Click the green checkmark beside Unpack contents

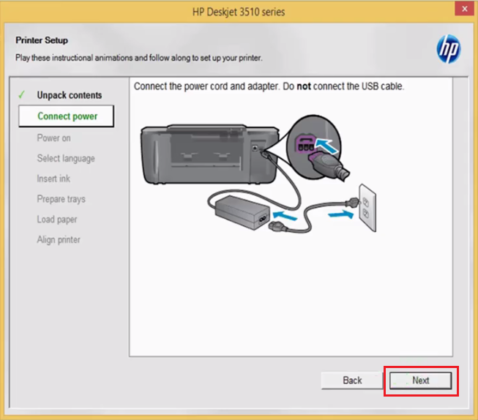point(22,95)
